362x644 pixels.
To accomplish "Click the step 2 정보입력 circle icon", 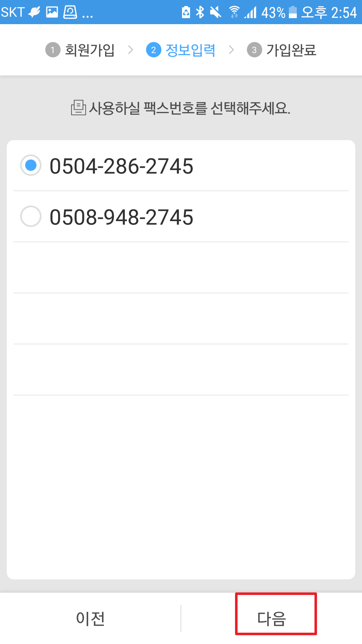I will [x=154, y=50].
